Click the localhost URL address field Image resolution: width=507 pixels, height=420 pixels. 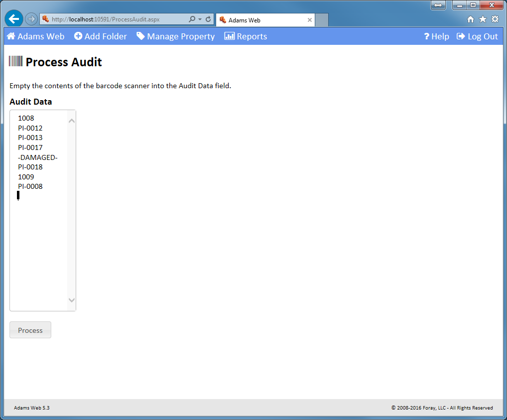coord(115,19)
